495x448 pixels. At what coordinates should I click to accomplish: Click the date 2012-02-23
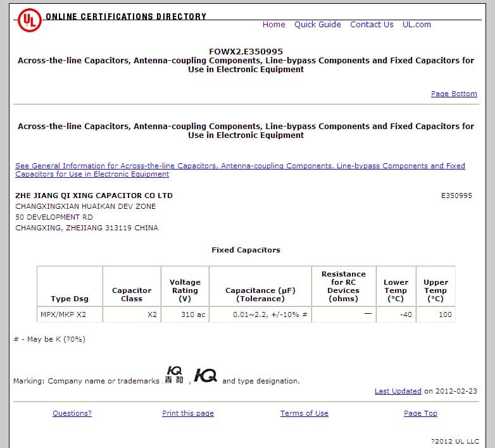tap(456, 391)
